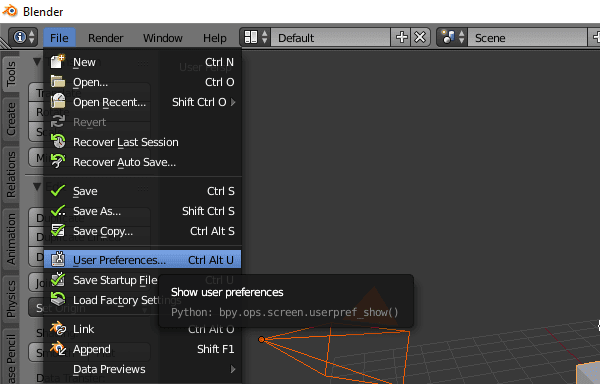Select Save in the File menu
This screenshot has height=384, width=600.
[142, 191]
